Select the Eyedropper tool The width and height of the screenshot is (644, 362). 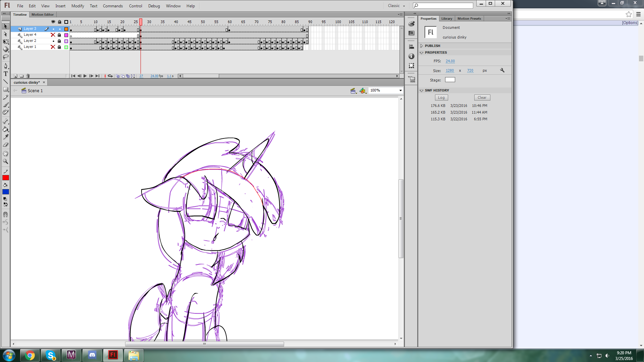click(x=6, y=137)
